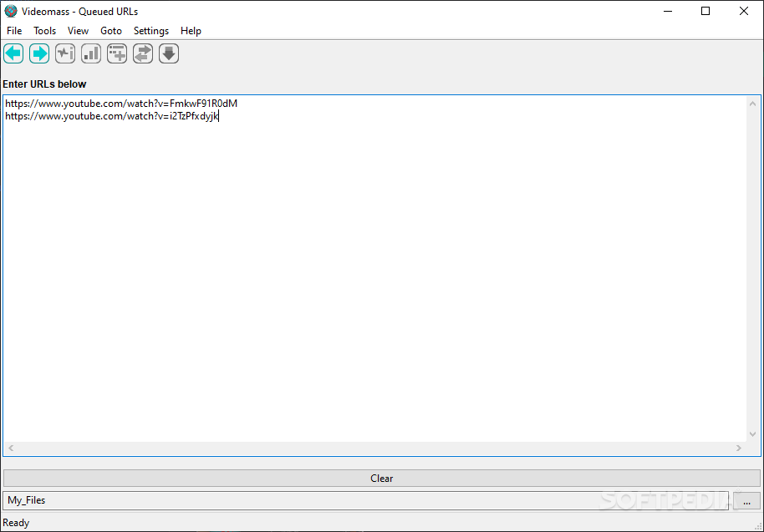Click the second URL ending i2TzPfxdyjk
This screenshot has width=764, height=532.
click(x=112, y=116)
